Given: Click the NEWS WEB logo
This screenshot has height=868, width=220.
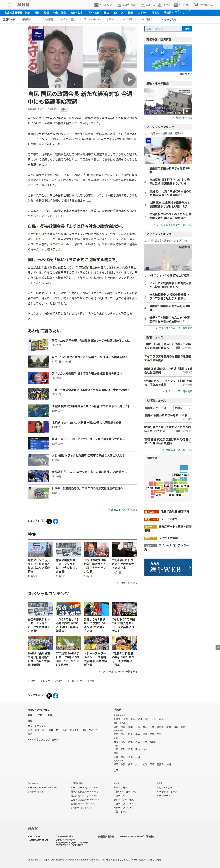Looking at the screenshot, I should [13, 12].
